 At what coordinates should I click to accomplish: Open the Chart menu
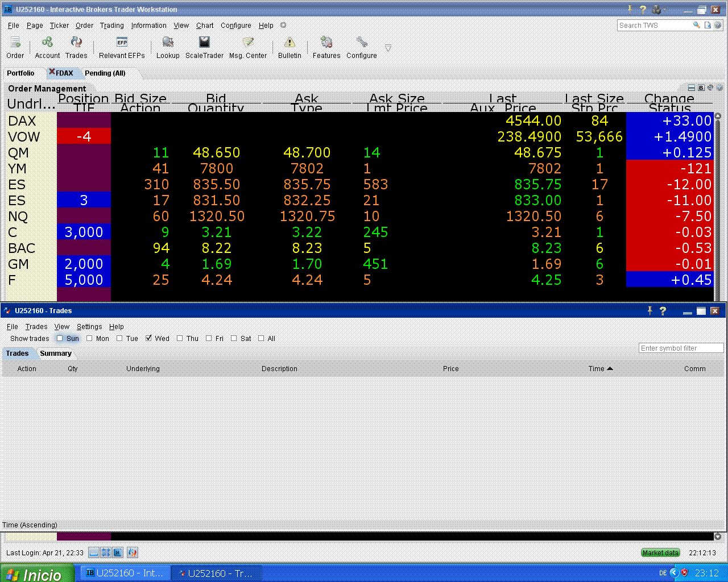click(x=205, y=26)
